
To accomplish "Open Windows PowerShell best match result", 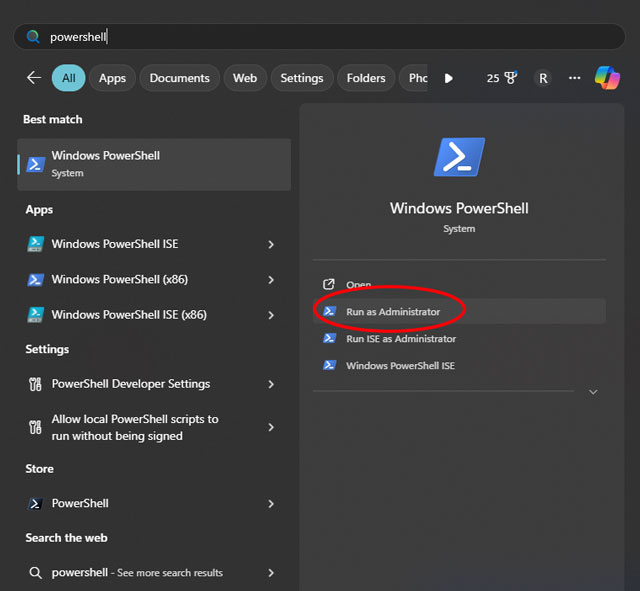I will tap(154, 164).
